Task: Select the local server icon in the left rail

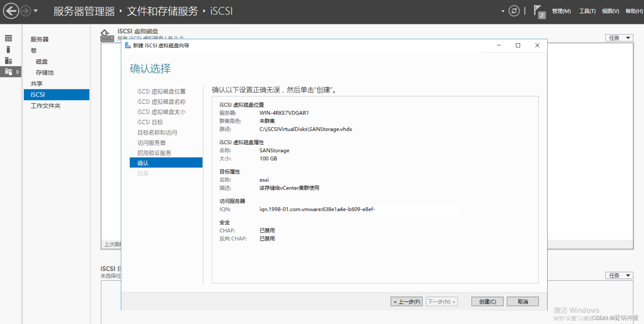Action: pos(8,49)
